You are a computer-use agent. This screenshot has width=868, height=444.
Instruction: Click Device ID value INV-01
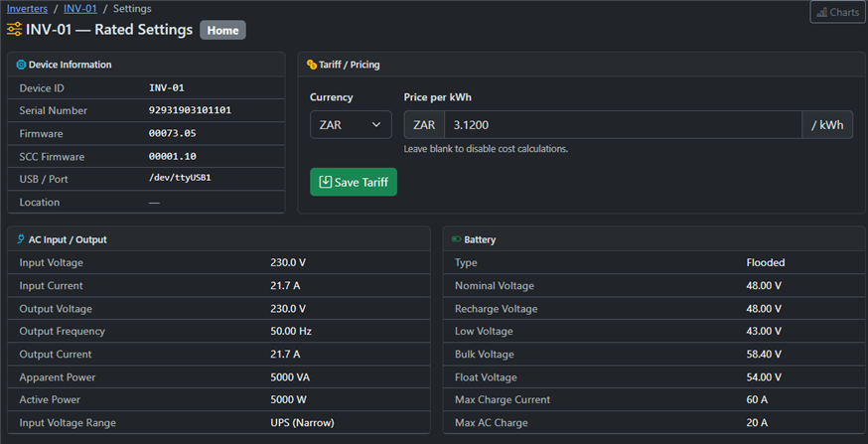[166, 88]
